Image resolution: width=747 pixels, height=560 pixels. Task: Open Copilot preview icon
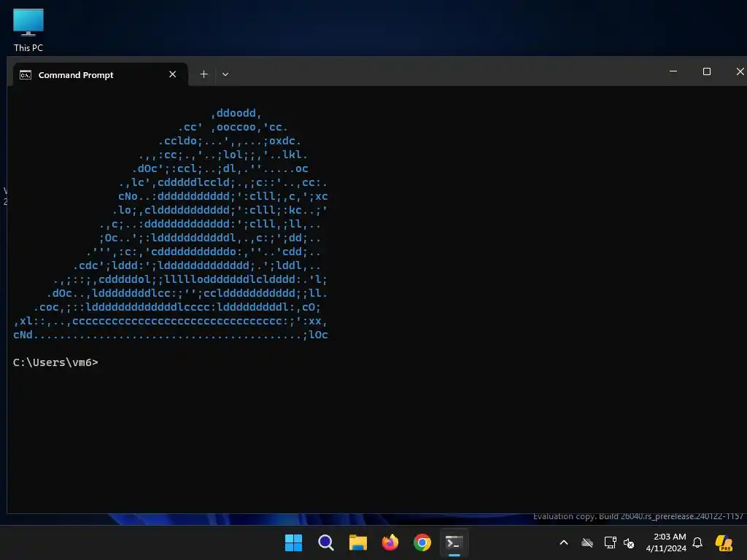pos(724,542)
